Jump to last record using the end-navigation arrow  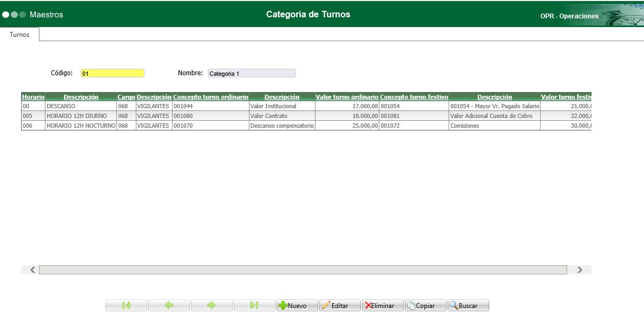click(254, 305)
